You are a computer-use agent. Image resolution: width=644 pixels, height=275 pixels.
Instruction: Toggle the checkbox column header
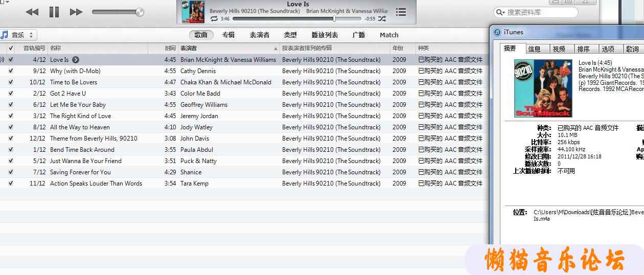[x=11, y=48]
